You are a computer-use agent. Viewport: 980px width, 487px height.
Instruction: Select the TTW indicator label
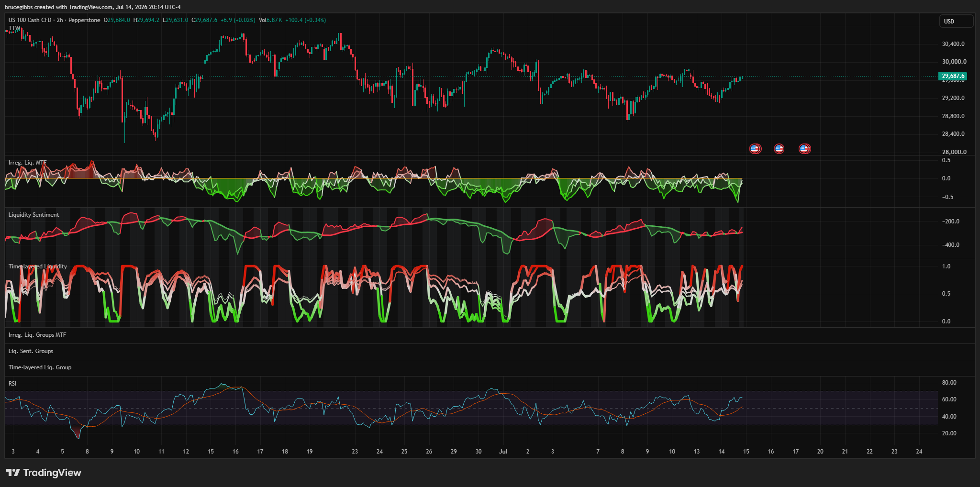pyautogui.click(x=14, y=28)
